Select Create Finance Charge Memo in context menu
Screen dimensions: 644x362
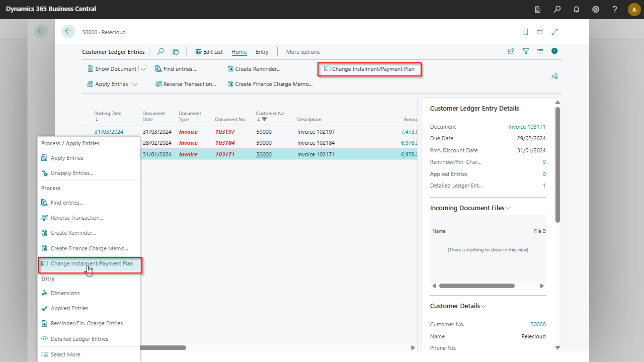click(x=89, y=248)
